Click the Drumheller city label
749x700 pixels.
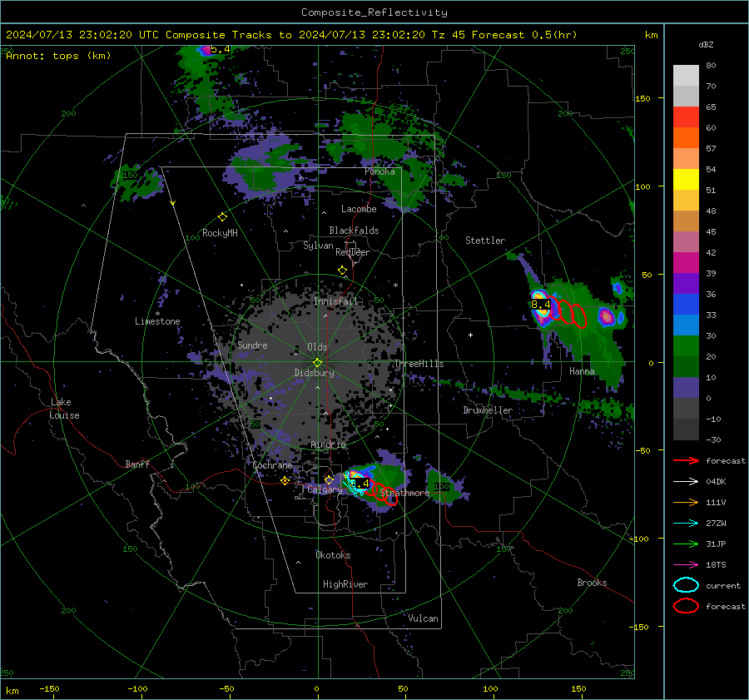(x=488, y=410)
